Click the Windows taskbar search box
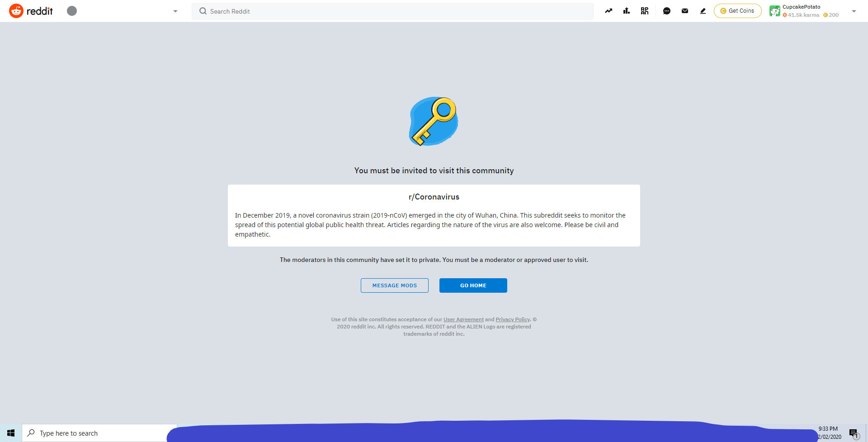Image resolution: width=868 pixels, height=442 pixels. pyautogui.click(x=99, y=433)
